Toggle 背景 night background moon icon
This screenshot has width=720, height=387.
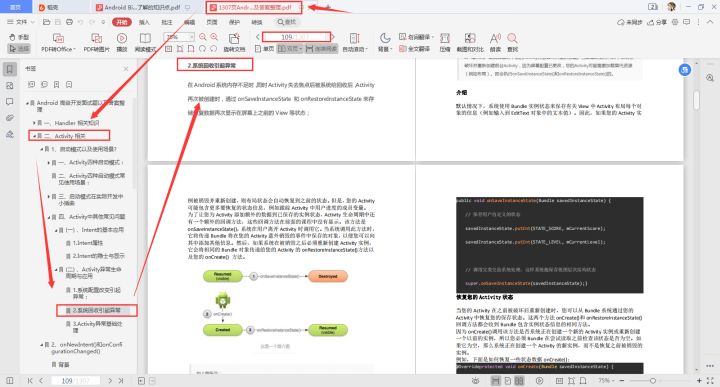coord(384,42)
